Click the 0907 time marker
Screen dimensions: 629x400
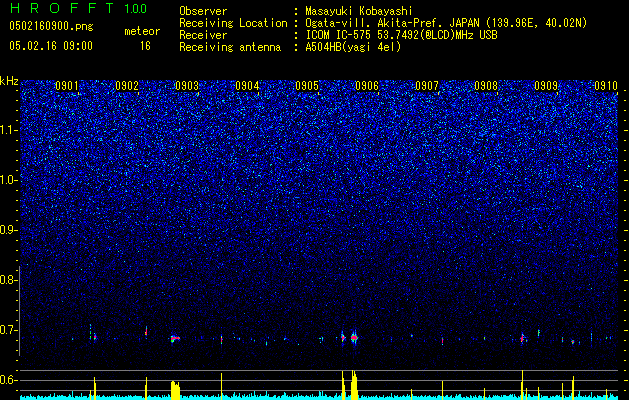tap(427, 86)
